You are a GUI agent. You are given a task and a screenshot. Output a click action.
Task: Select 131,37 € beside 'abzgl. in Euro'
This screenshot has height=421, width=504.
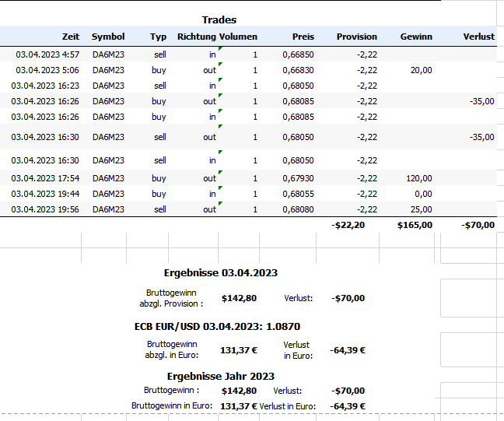click(x=239, y=350)
